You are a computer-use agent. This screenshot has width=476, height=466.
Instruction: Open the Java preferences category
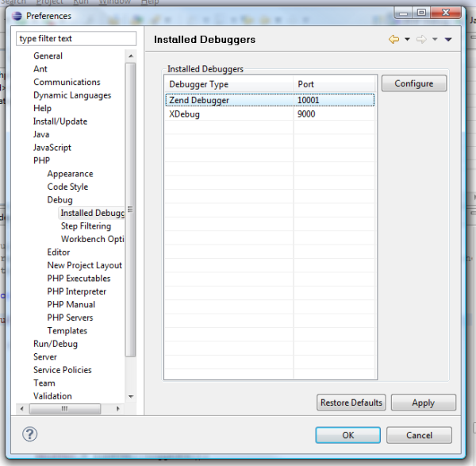[x=41, y=134]
